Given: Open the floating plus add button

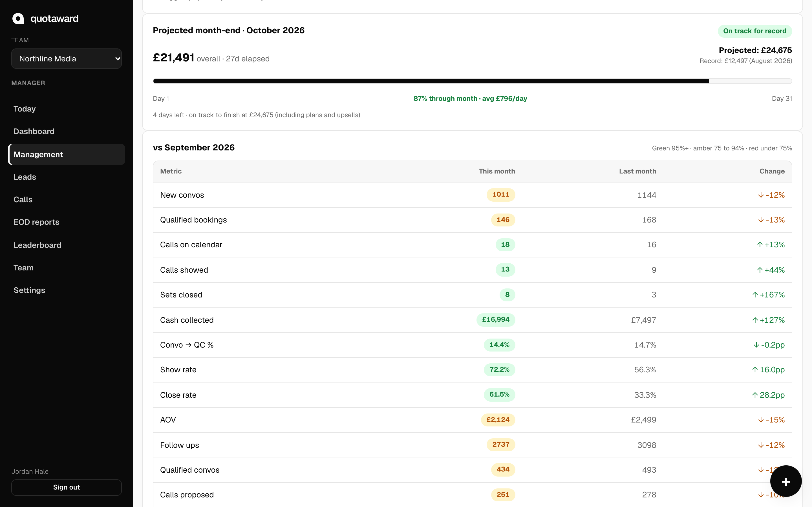Looking at the screenshot, I should [786, 481].
